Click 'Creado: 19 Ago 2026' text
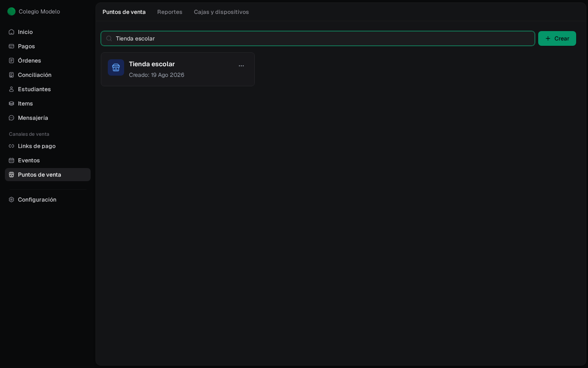The image size is (588, 368). [157, 75]
